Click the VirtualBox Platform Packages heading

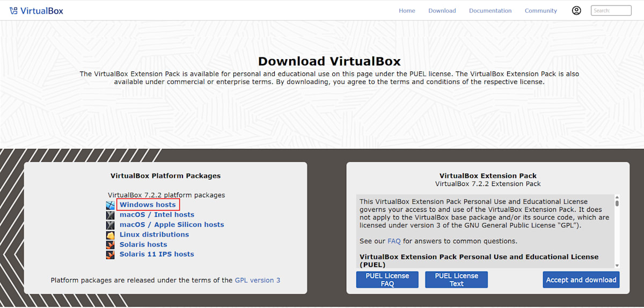point(165,176)
